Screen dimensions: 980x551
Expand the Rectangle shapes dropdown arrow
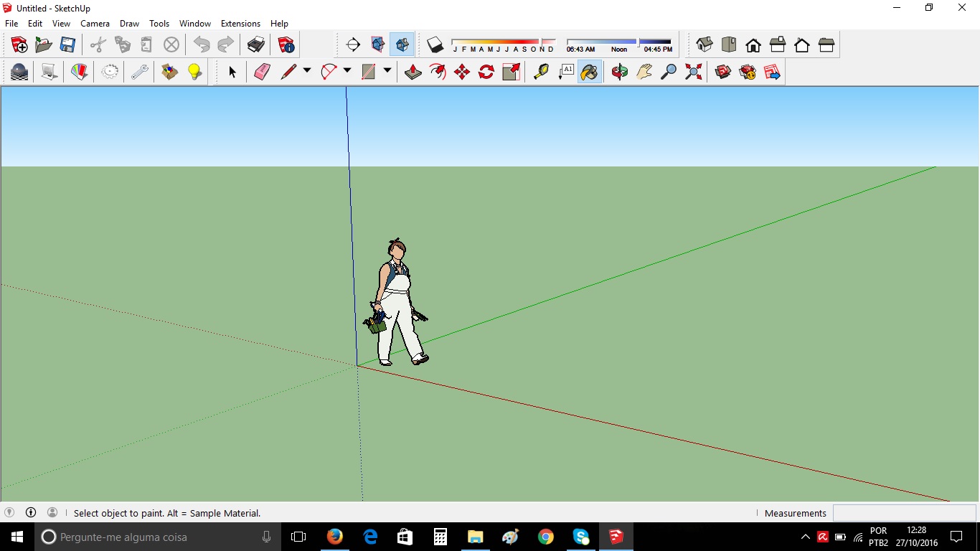click(387, 71)
